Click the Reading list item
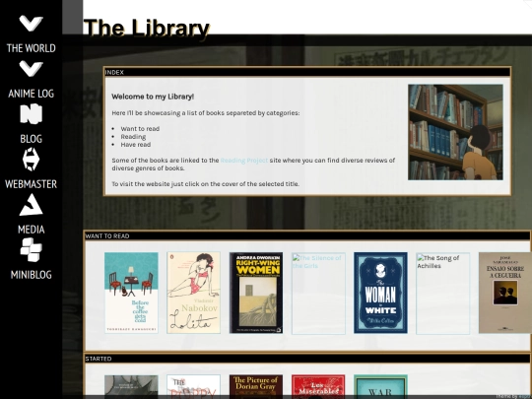The image size is (532, 399). coord(133,136)
